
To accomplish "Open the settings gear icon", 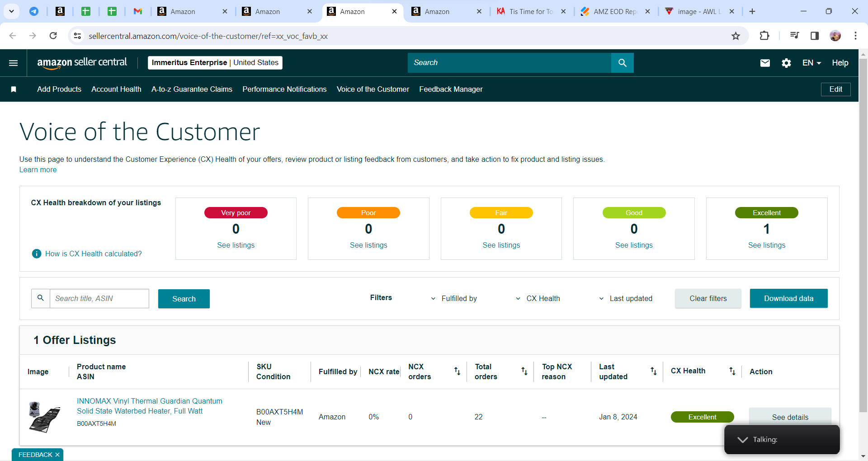I will [x=787, y=63].
